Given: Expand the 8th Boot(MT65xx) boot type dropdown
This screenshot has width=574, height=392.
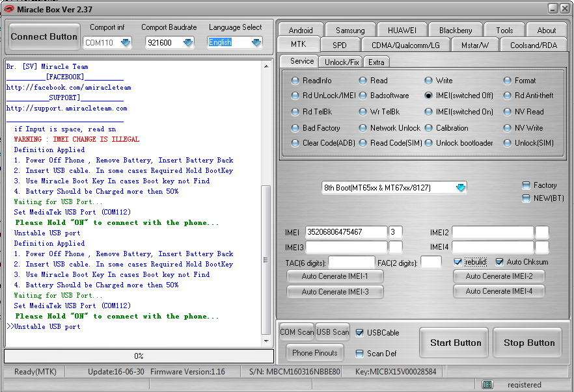Looking at the screenshot, I should [x=461, y=188].
